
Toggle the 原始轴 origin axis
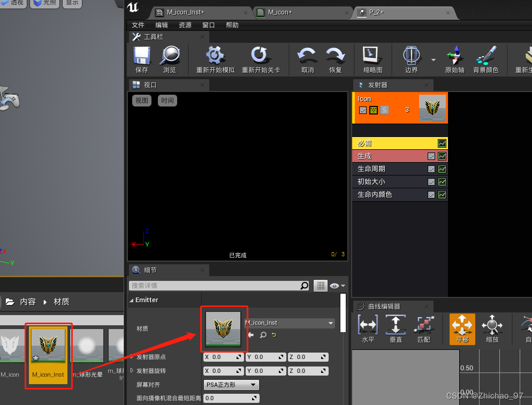454,59
